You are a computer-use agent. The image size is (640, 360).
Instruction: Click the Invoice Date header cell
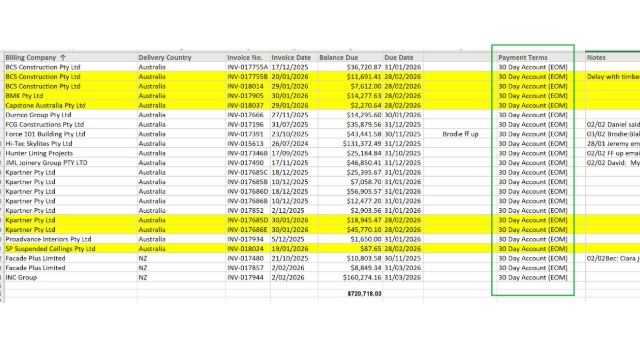(294, 58)
